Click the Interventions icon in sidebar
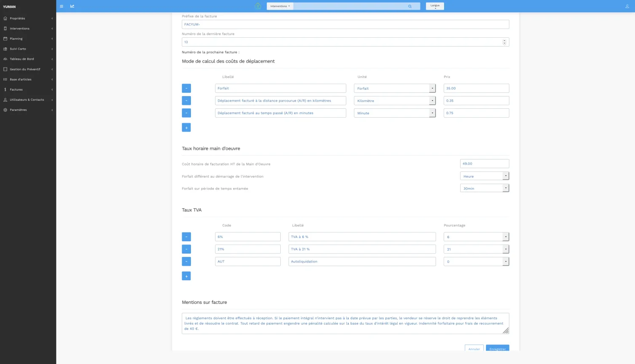The image size is (635, 364). coord(5,29)
